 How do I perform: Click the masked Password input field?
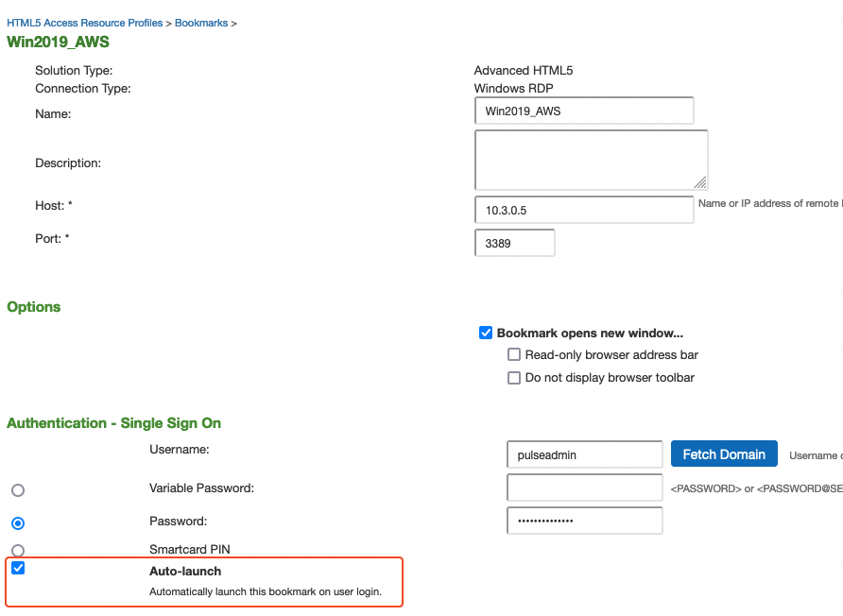[583, 521]
